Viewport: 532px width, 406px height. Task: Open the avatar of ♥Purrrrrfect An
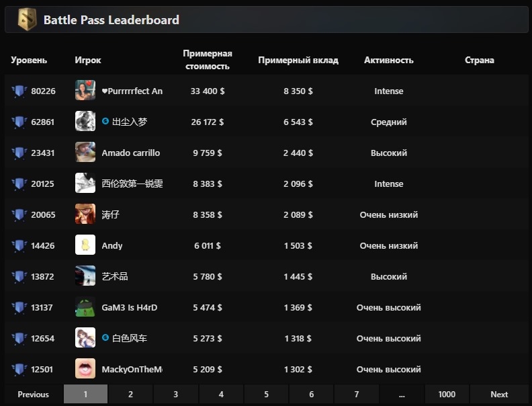pyautogui.click(x=85, y=90)
